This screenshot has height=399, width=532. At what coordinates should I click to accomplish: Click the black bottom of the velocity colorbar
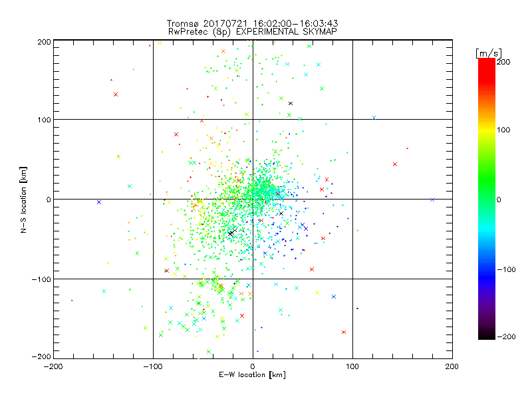tap(487, 335)
